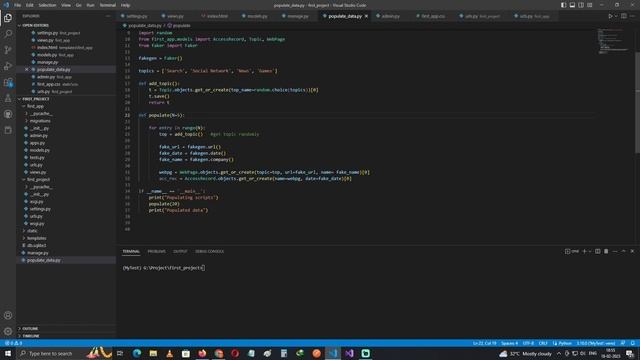Open Visual Studio purple icon in taskbar
This screenshot has width=640, height=360.
349,353
